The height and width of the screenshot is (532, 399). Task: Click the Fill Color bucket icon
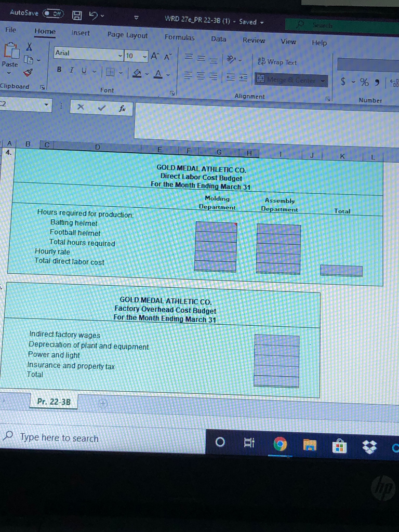pos(137,73)
